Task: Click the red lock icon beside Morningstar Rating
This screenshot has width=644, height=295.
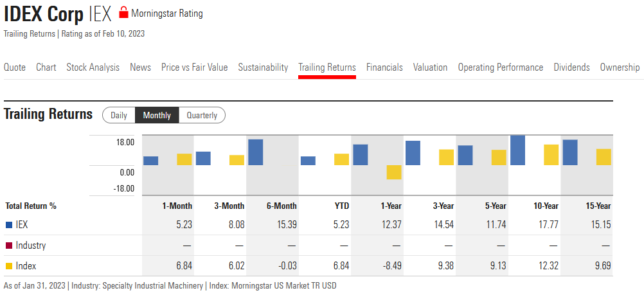Action: pos(123,13)
